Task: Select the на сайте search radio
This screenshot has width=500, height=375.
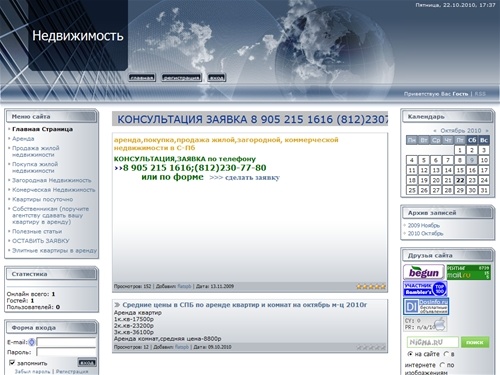Action: (x=410, y=354)
